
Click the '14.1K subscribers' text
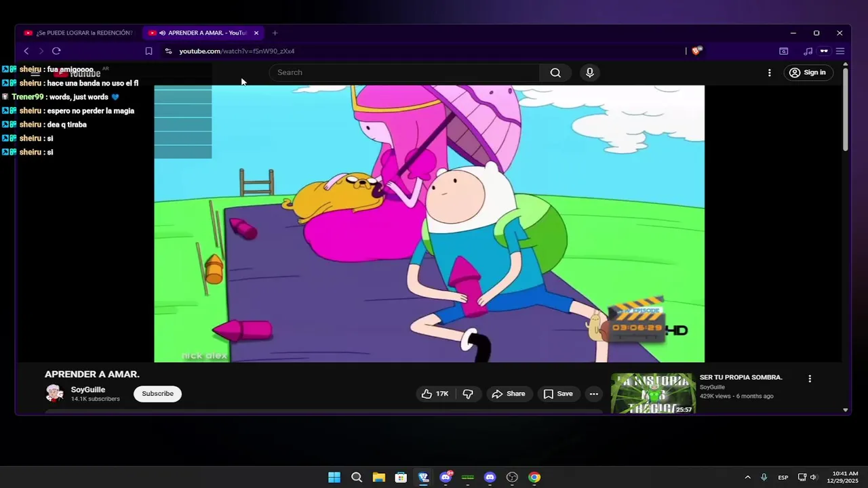pyautogui.click(x=95, y=399)
